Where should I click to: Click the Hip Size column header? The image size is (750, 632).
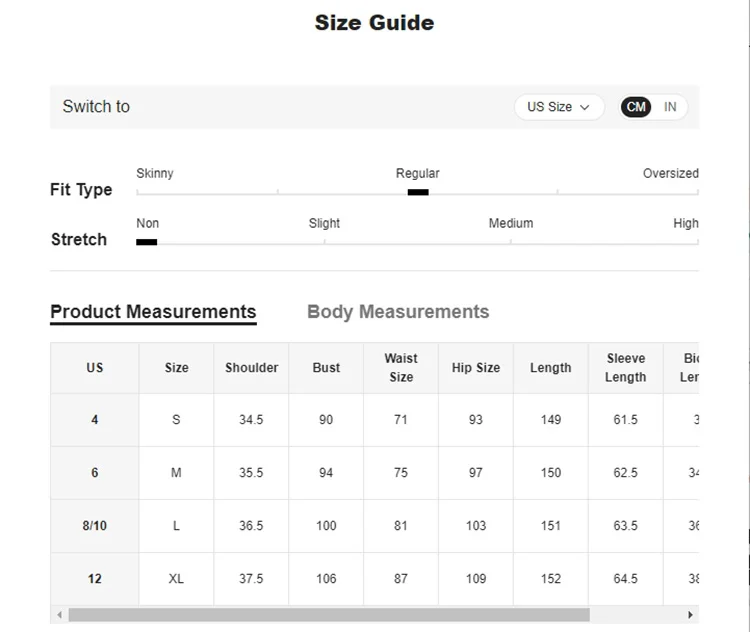tap(476, 368)
